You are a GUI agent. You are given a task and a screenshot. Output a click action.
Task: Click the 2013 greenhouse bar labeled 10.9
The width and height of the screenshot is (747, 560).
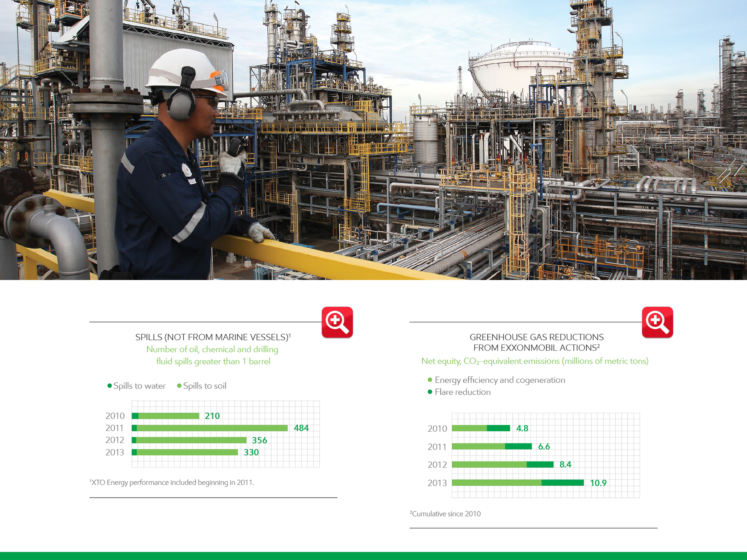(x=517, y=483)
